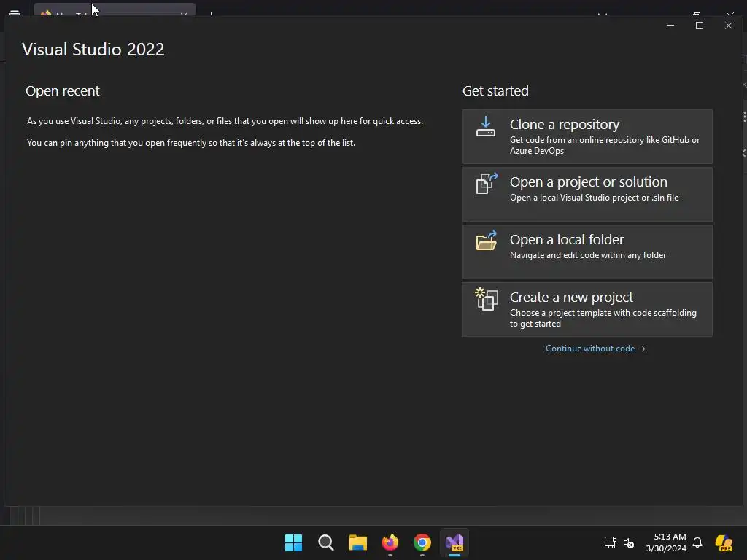Open the notifications bell in system tray
The height and width of the screenshot is (560, 747).
coord(697,542)
